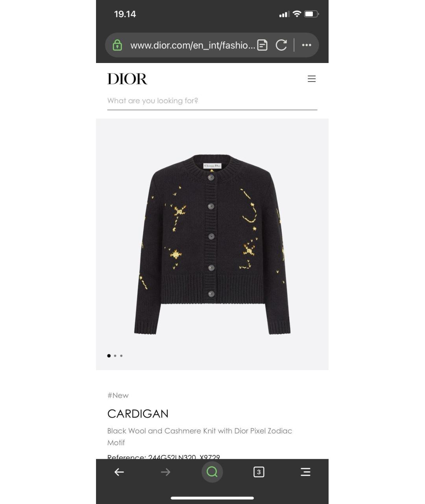The height and width of the screenshot is (504, 425).
Task: Select the second carousel dot indicator
Action: coord(115,356)
